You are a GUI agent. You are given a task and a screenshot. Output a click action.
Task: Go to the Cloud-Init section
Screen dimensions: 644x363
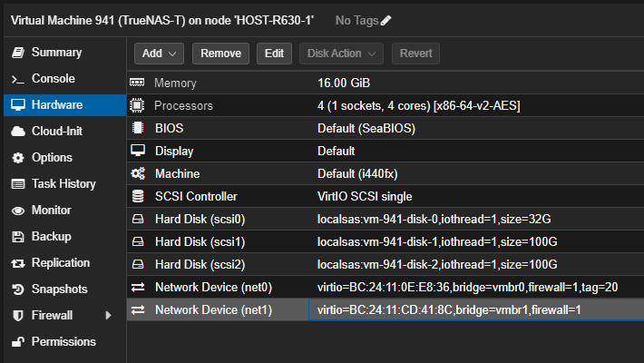[x=65, y=132]
